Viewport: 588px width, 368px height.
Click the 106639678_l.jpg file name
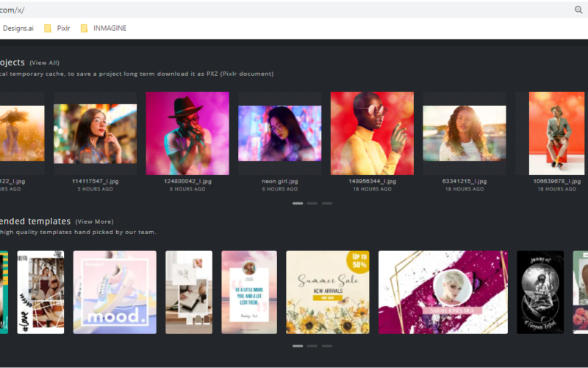click(556, 181)
